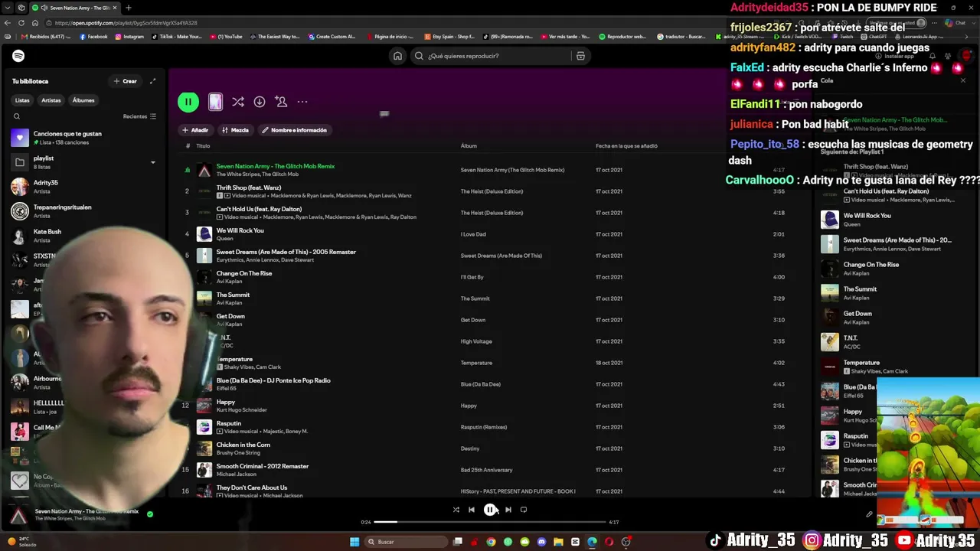
Task: Pause playback in the bottom player bar
Action: click(490, 510)
